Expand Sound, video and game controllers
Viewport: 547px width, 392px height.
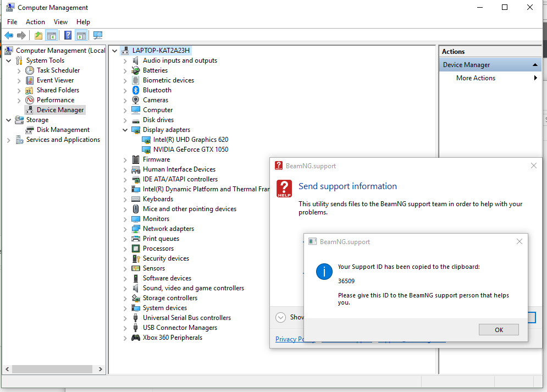[125, 289]
